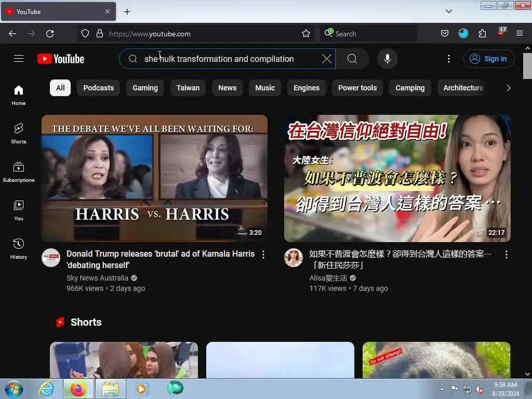Open the Alisa愛生活 channel name link

click(328, 278)
